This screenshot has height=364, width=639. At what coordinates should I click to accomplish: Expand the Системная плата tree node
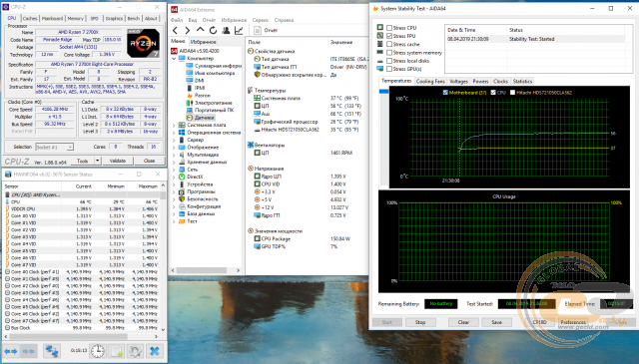(x=174, y=125)
